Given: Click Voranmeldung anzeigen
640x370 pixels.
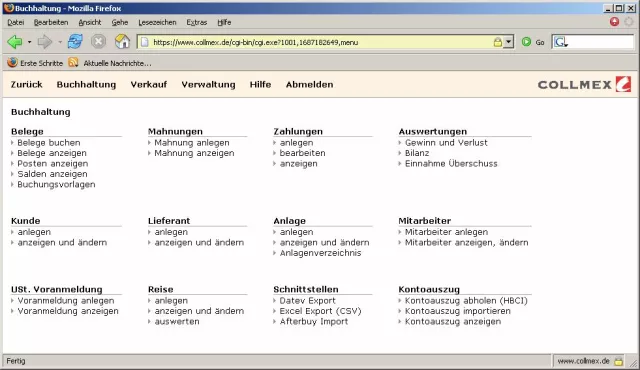Looking at the screenshot, I should 68,311.
